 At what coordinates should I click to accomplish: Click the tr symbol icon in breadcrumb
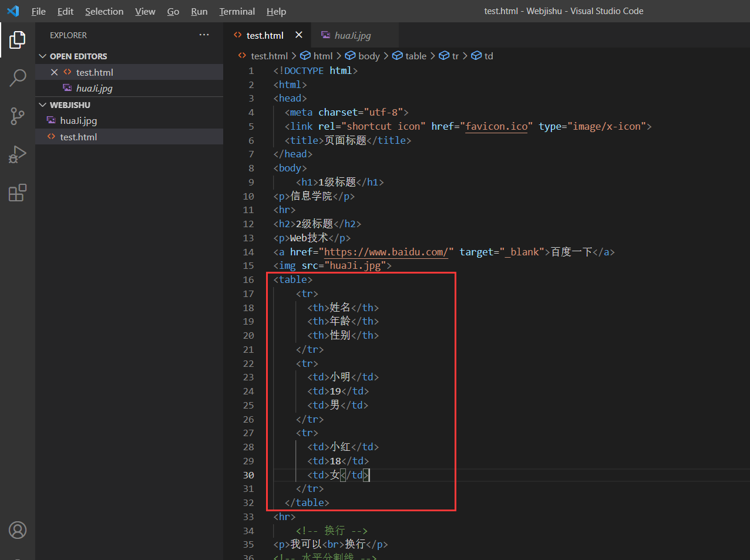(444, 56)
